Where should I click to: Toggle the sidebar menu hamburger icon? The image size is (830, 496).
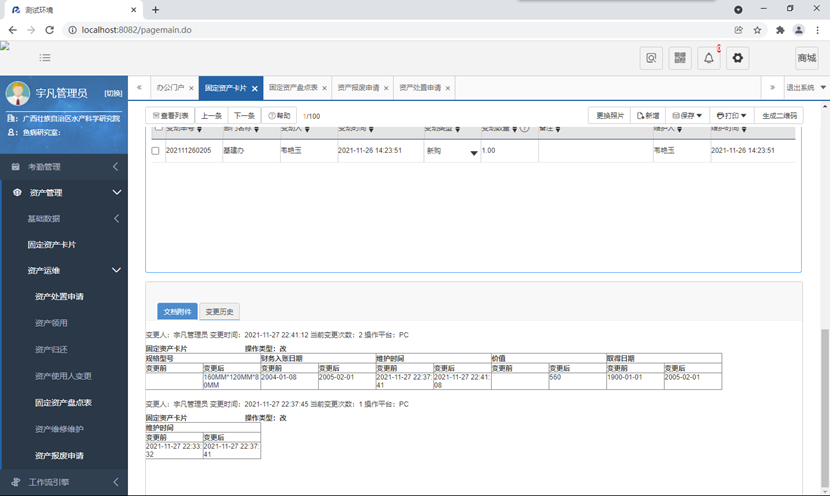[x=45, y=58]
